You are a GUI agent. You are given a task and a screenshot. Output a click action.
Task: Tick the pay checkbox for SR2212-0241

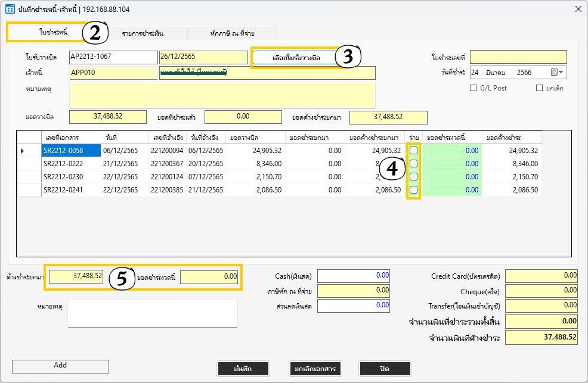[x=413, y=190]
